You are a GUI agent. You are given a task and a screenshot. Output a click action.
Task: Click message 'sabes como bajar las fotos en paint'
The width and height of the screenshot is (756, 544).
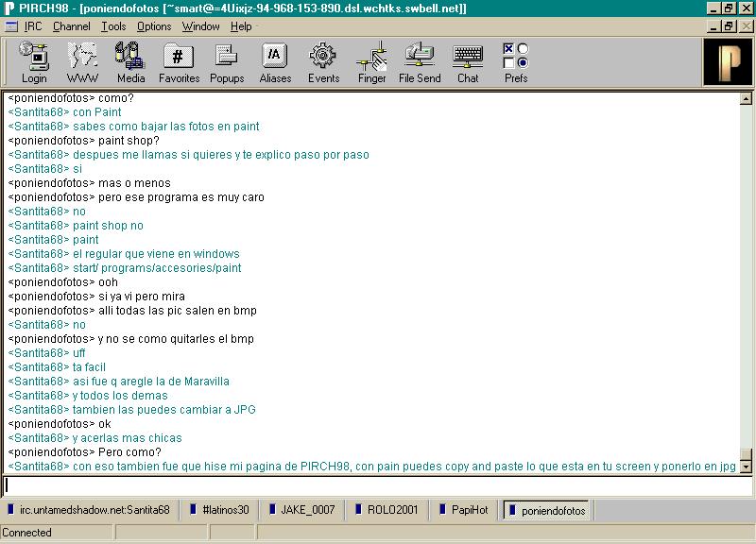click(x=166, y=127)
